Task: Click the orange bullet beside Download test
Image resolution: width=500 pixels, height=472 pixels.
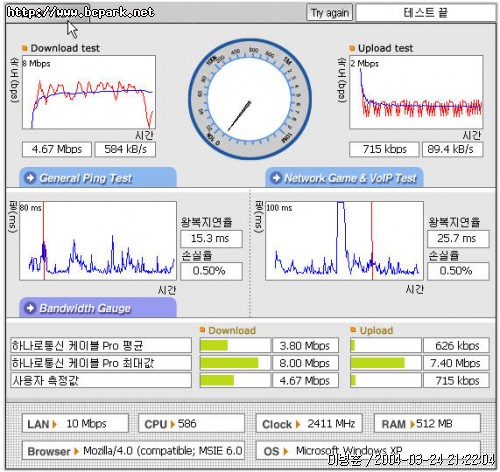Action: pos(24,48)
